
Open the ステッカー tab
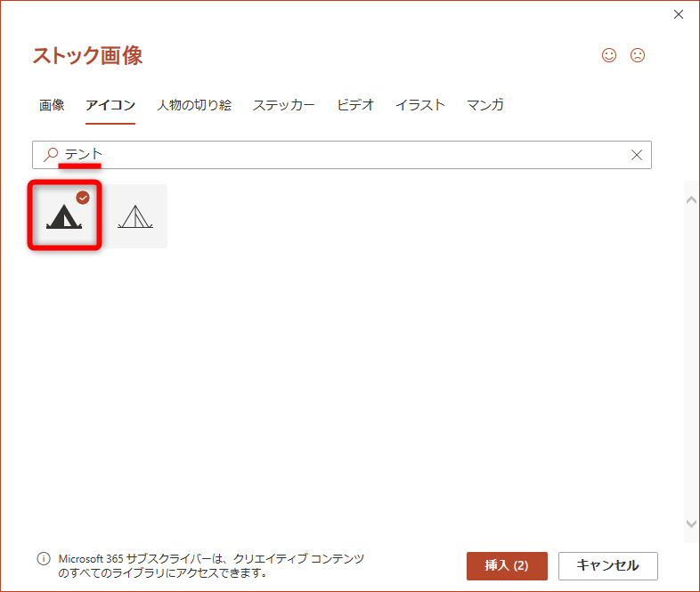(x=284, y=105)
